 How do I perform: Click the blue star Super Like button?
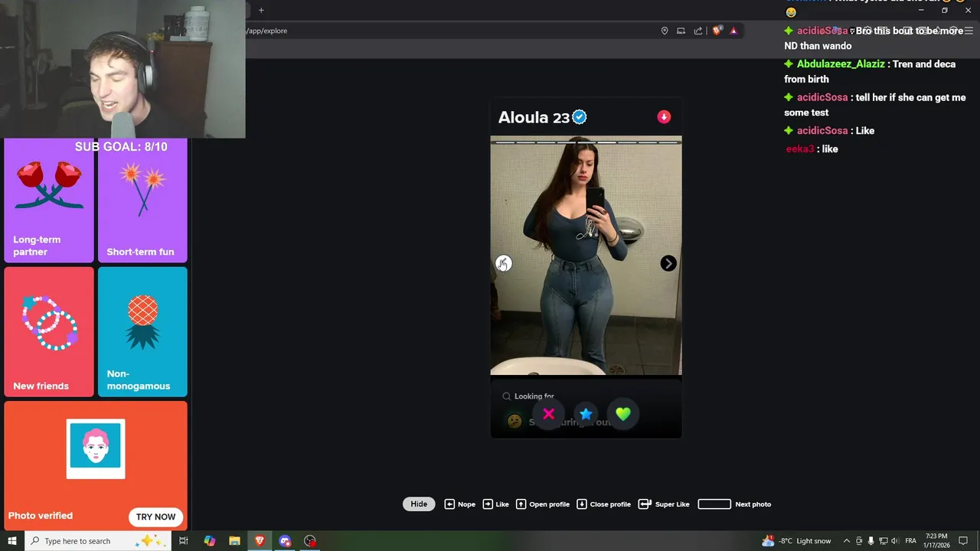pos(586,414)
